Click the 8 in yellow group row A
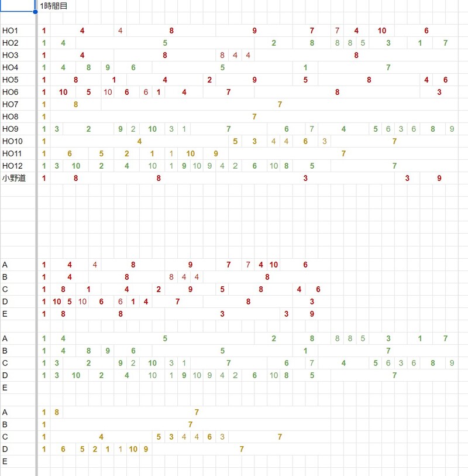Image resolution: width=468 pixels, height=476 pixels. [57, 412]
